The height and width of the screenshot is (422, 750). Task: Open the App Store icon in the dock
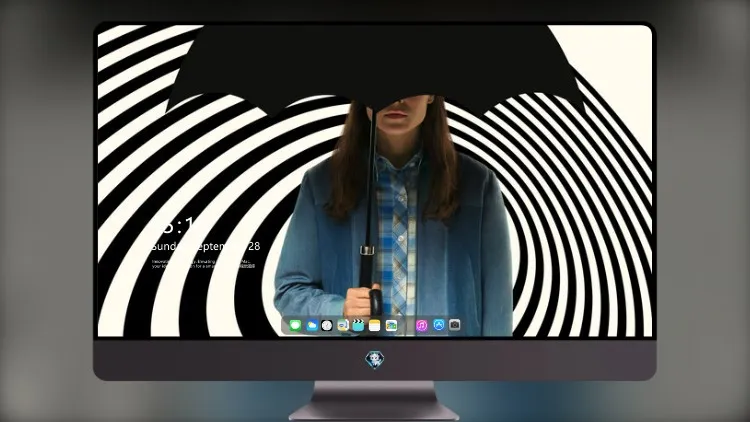439,325
